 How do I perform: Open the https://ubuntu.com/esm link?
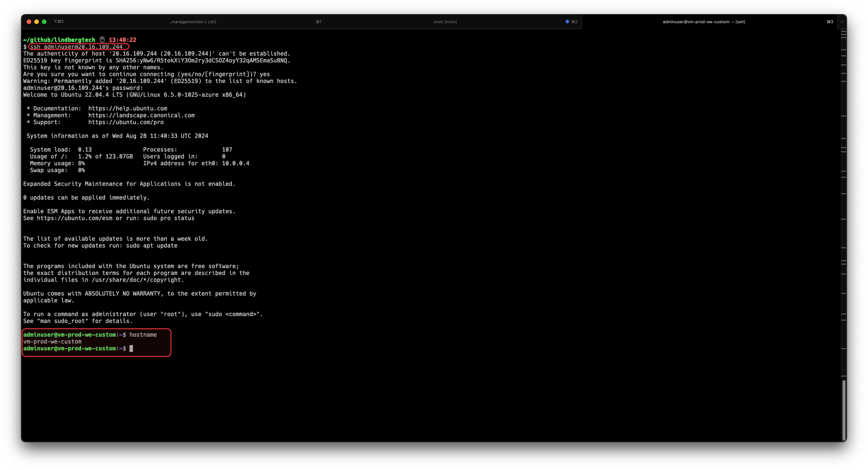[74, 218]
